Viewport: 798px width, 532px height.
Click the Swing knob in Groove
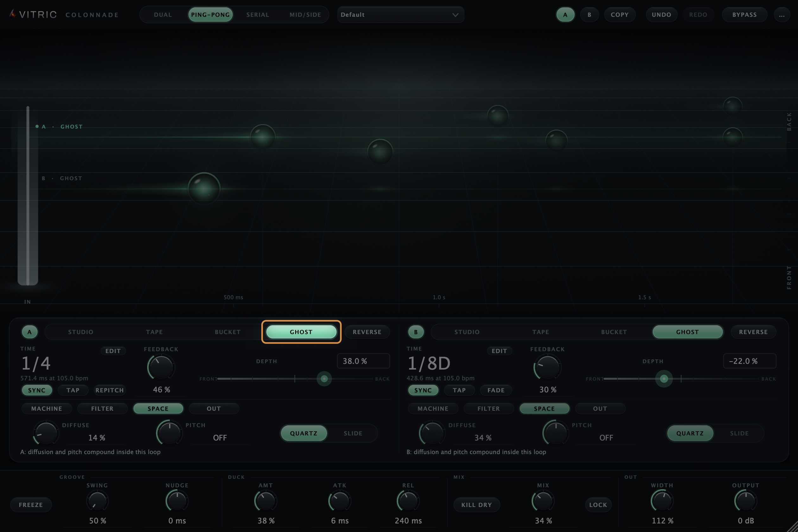(x=98, y=501)
